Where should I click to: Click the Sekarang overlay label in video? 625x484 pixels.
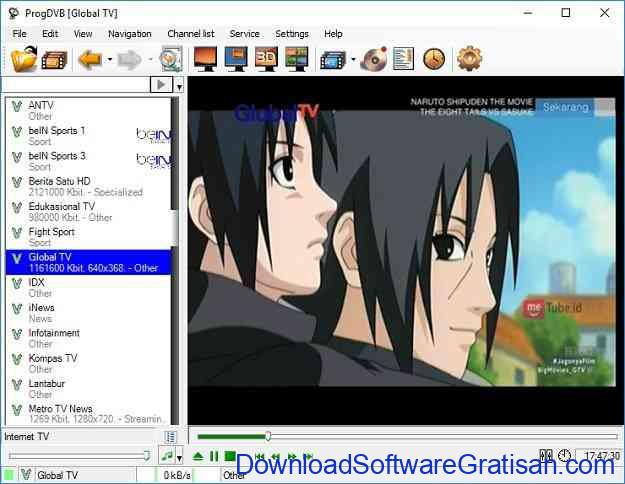(566, 107)
